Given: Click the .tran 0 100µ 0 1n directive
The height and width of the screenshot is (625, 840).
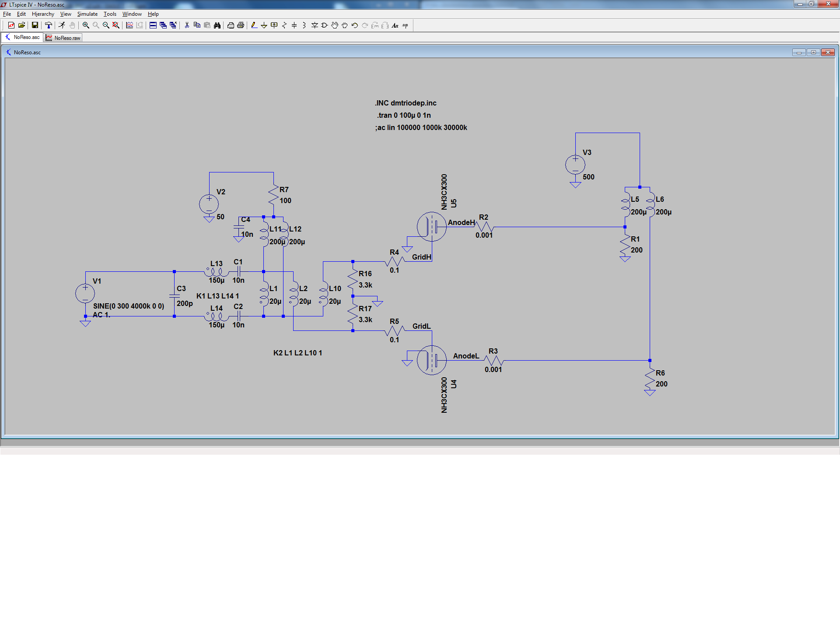Looking at the screenshot, I should pyautogui.click(x=404, y=115).
